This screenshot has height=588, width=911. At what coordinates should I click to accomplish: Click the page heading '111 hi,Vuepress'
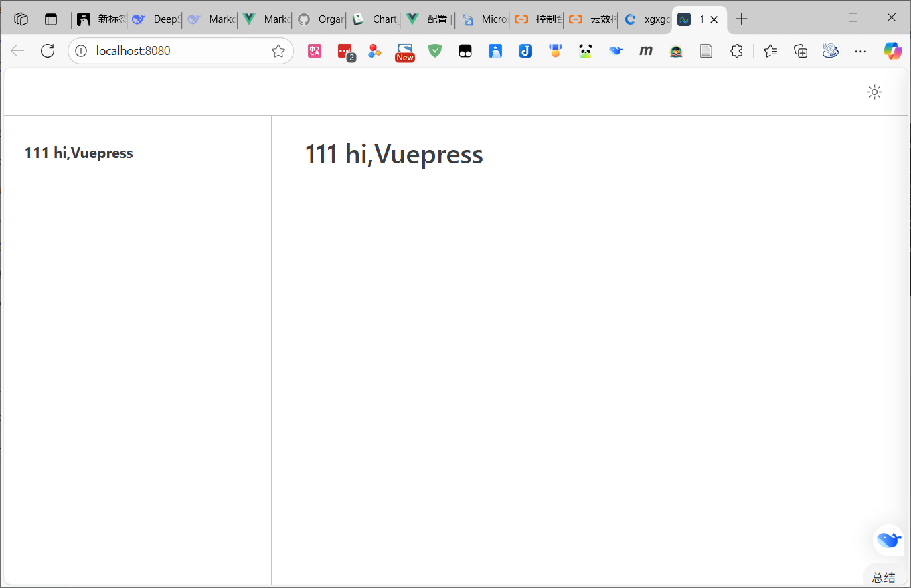(394, 155)
